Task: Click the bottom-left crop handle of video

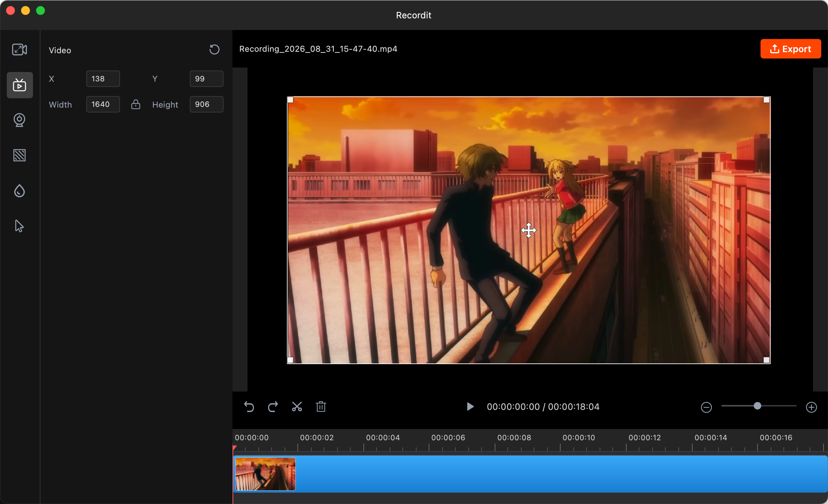Action: 290,360
